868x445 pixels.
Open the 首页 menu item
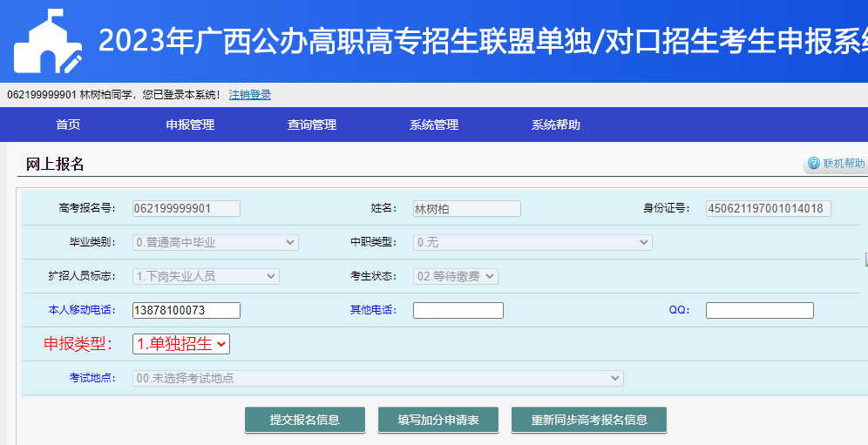click(x=68, y=125)
